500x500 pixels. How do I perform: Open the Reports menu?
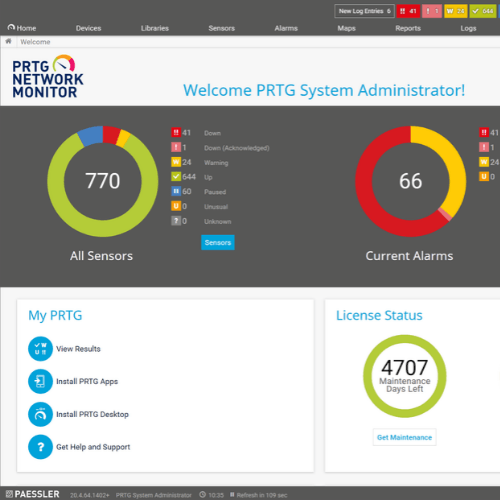click(x=408, y=28)
